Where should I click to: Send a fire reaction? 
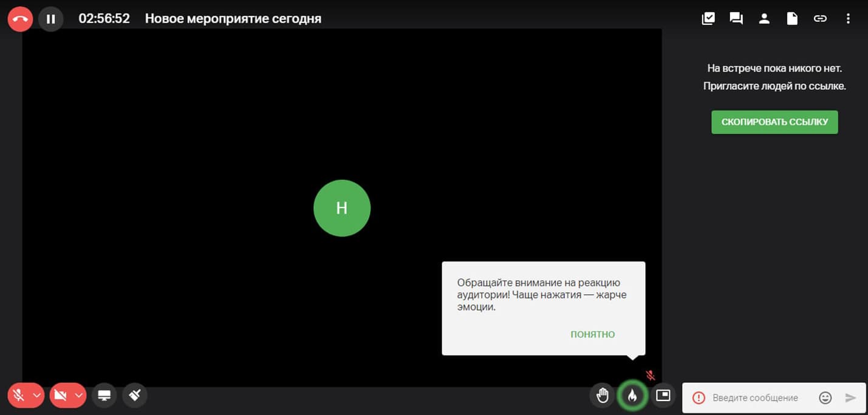pyautogui.click(x=632, y=396)
